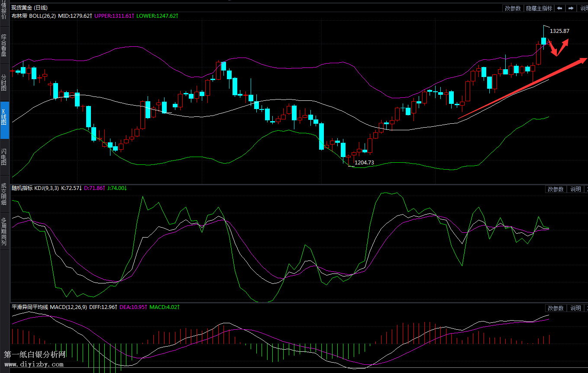Open 说明 in the MACD panel

[575, 308]
